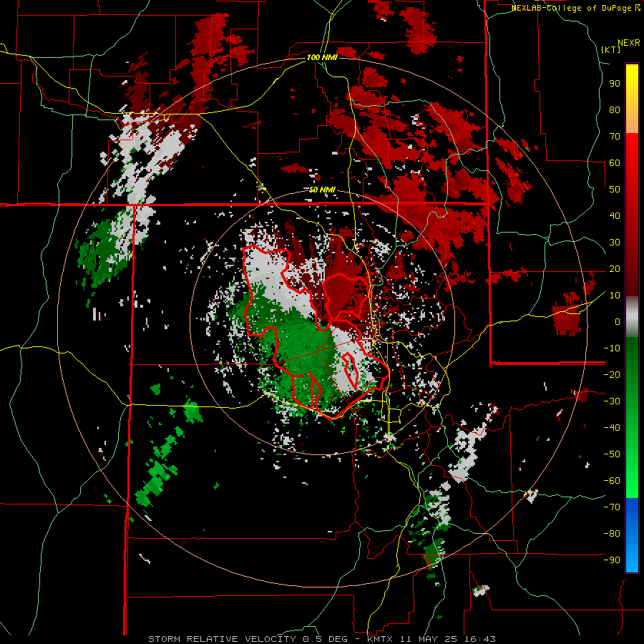Click the positive "40" scale value
This screenshot has height=644, width=644.
click(x=615, y=215)
